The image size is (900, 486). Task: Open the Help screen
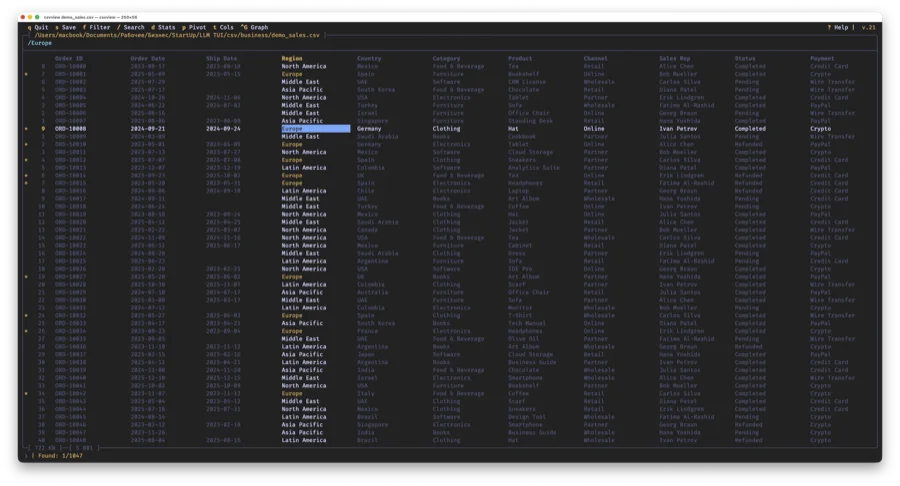[x=839, y=27]
